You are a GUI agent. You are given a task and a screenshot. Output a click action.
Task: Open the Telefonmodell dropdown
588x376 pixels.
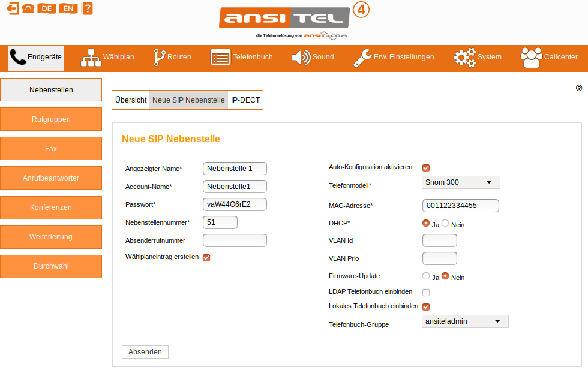460,182
